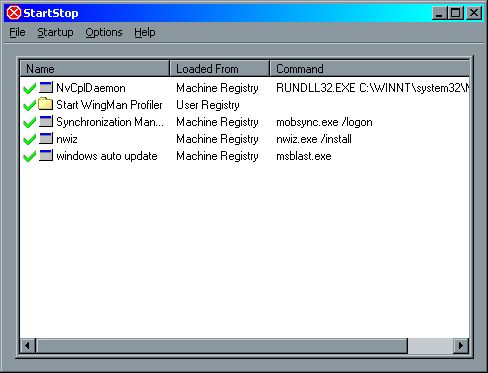488x373 pixels.
Task: Click User Registry in the Loaded From column
Action: pos(208,105)
